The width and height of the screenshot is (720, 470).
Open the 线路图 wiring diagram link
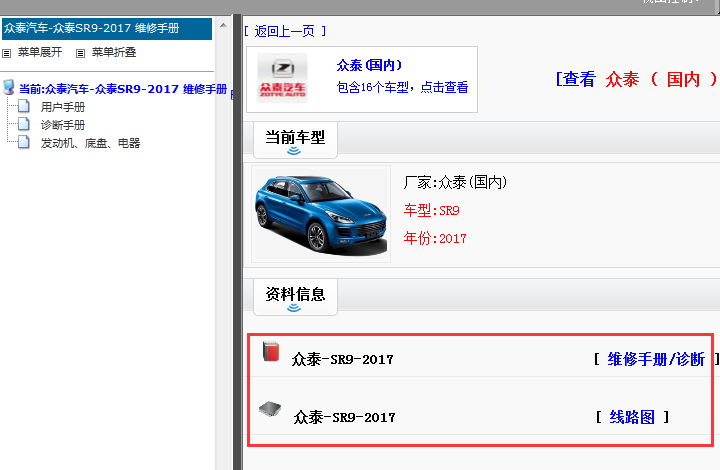point(632,417)
